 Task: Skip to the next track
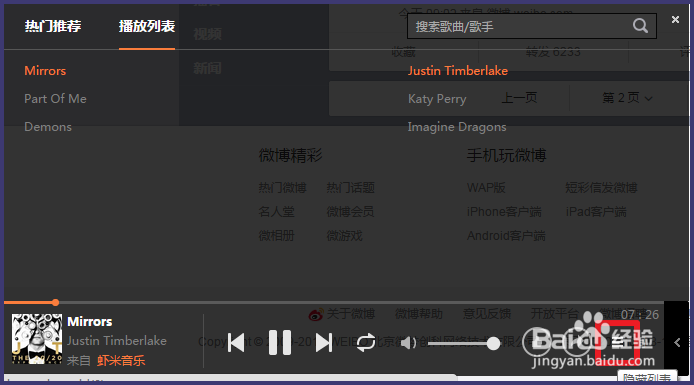pos(324,343)
